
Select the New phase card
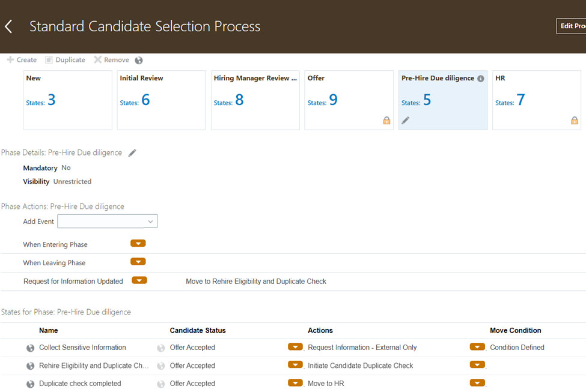pos(67,100)
